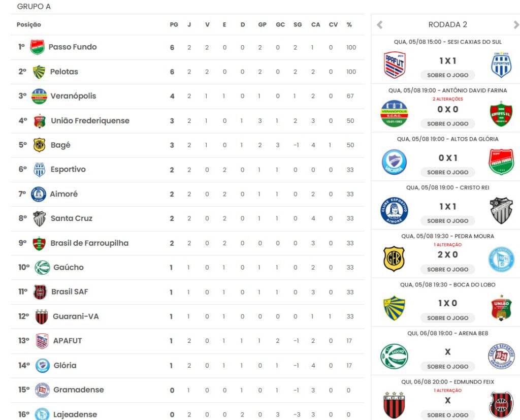Open Sobre o Jogo for Bagé 2x0 match
Screen dimensions: 520x420
(x=448, y=269)
